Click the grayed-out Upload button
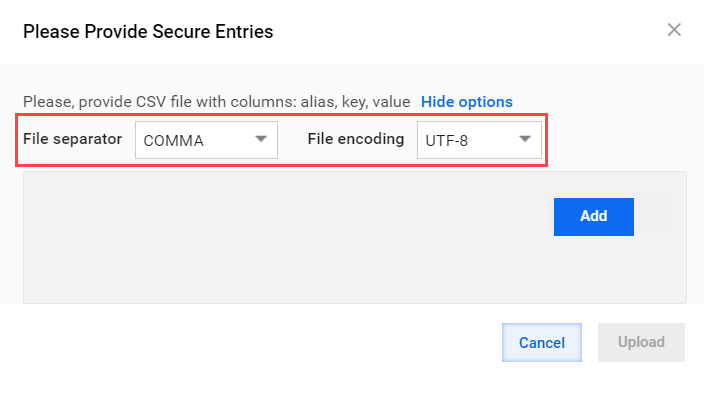Image resolution: width=704 pixels, height=394 pixels. (x=641, y=342)
